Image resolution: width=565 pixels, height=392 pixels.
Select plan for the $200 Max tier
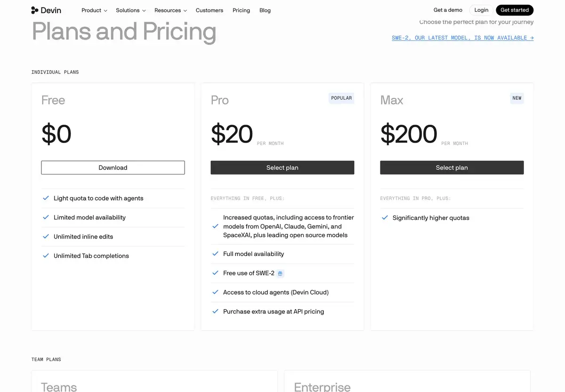pyautogui.click(x=452, y=168)
